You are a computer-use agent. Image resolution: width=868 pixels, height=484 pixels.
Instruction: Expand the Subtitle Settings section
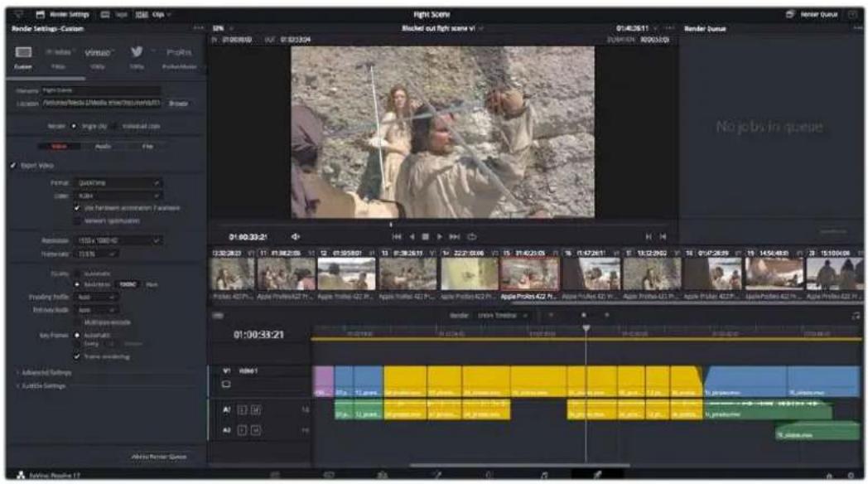point(41,385)
